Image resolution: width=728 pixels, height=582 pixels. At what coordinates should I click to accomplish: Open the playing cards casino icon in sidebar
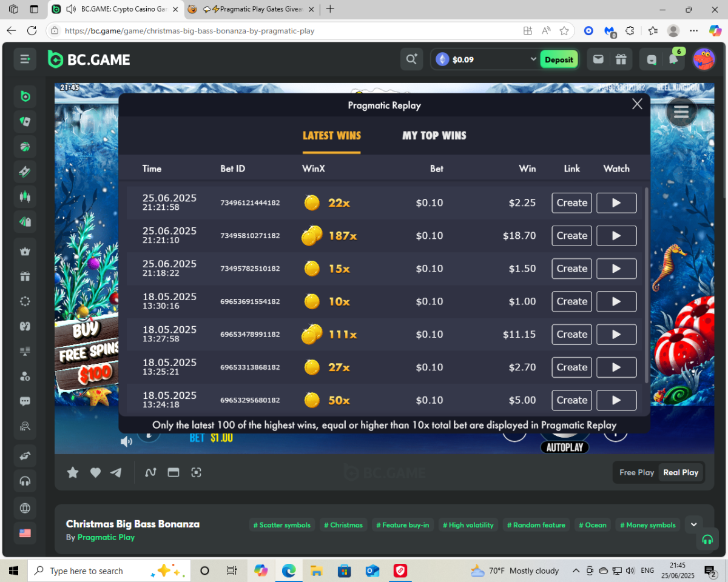click(25, 122)
